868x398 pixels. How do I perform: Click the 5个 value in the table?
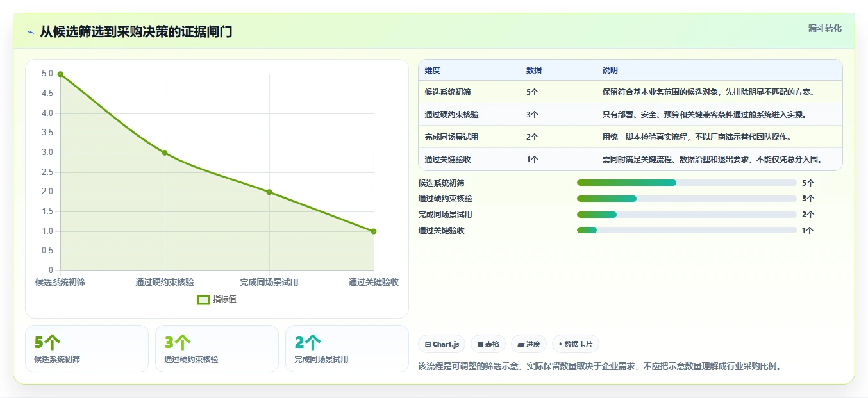pyautogui.click(x=532, y=92)
